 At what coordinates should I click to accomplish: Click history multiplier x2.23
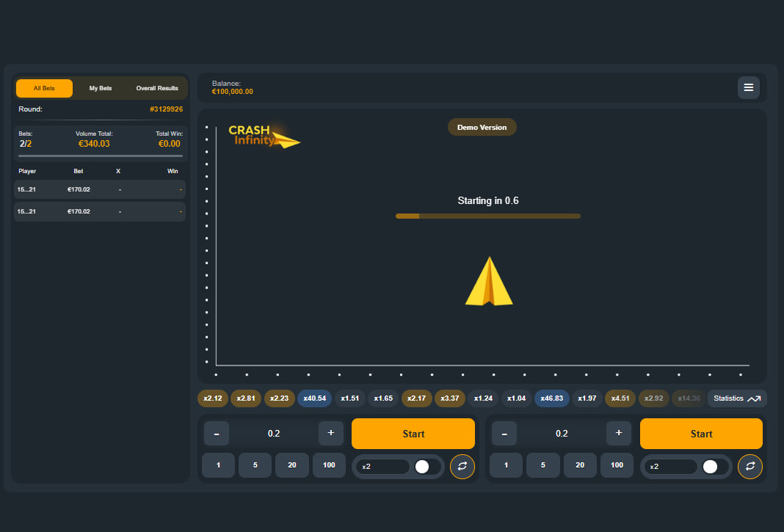[280, 398]
